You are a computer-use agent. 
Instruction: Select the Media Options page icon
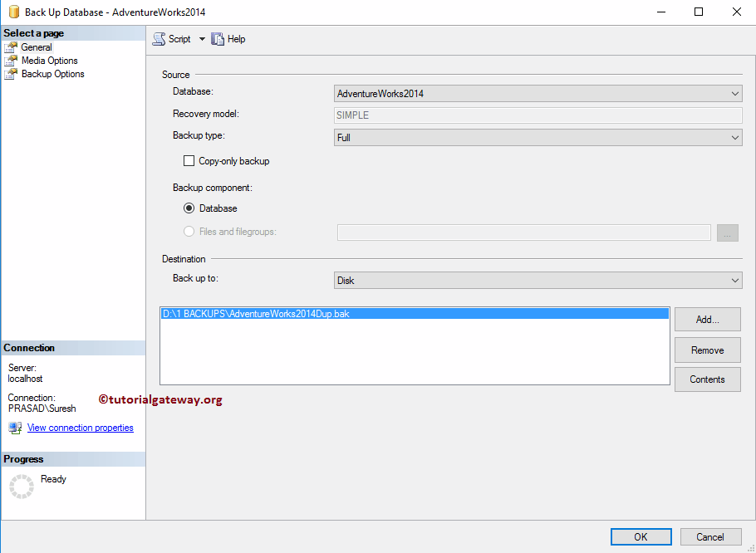pos(11,61)
